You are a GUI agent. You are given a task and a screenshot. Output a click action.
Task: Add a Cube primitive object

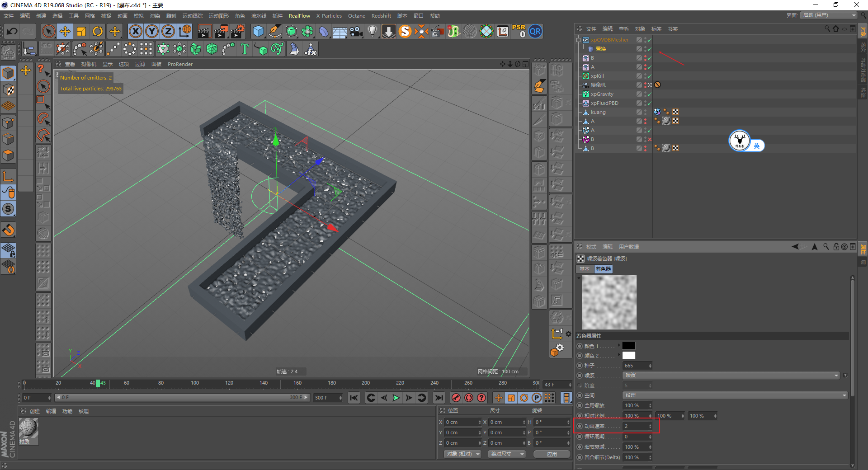click(x=258, y=31)
